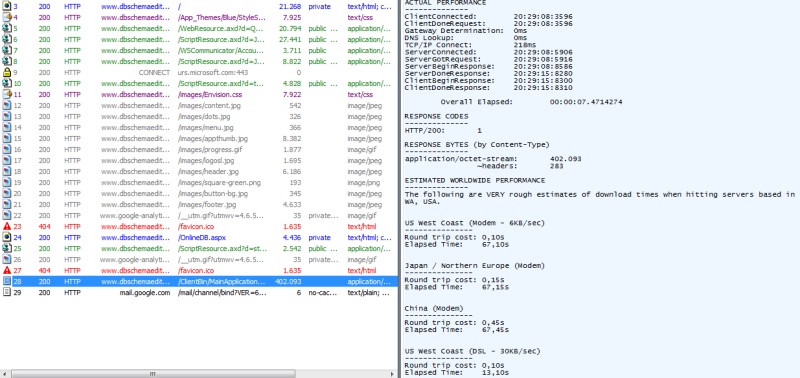Image resolution: width=800 pixels, height=378 pixels.
Task: Select the /ClientBin/MainApplication URL in row 28
Action: [222, 282]
